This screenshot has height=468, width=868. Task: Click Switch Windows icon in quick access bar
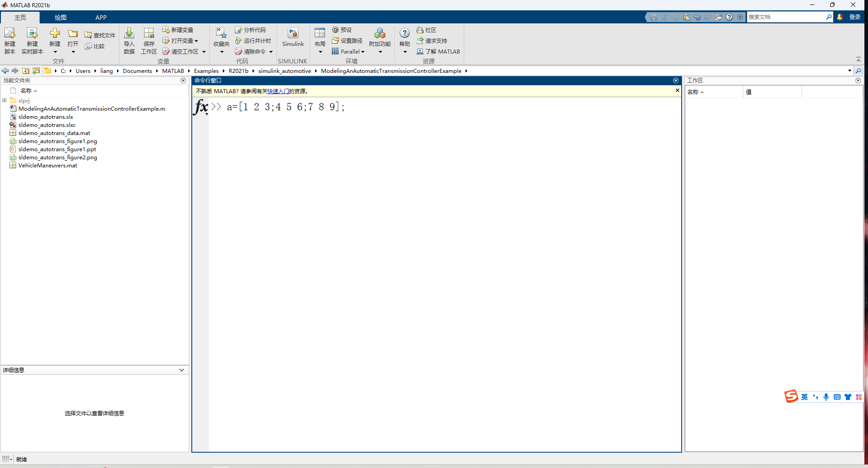[719, 17]
